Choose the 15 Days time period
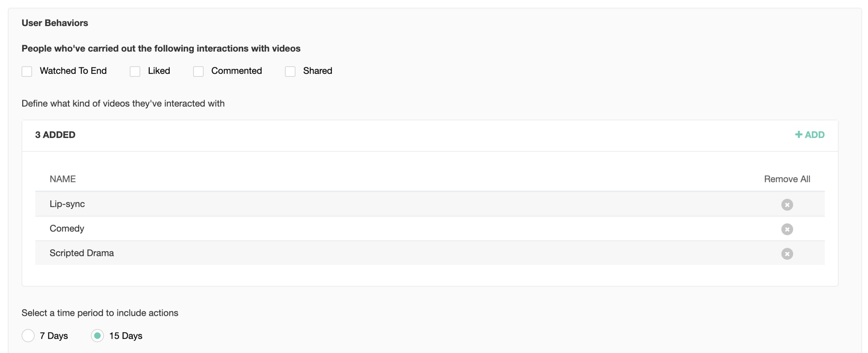868x353 pixels. click(98, 336)
